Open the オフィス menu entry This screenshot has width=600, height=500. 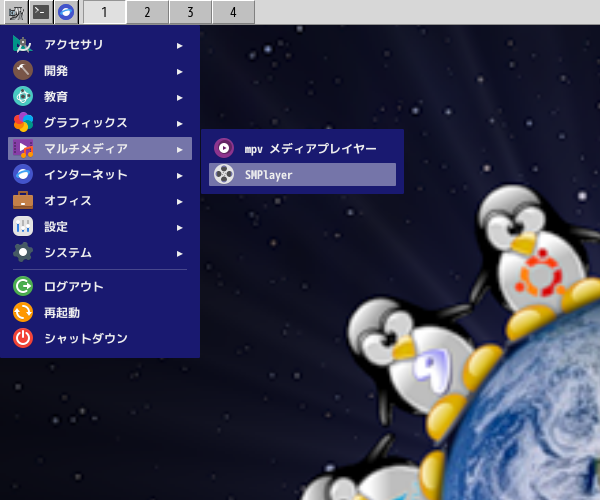tap(100, 200)
